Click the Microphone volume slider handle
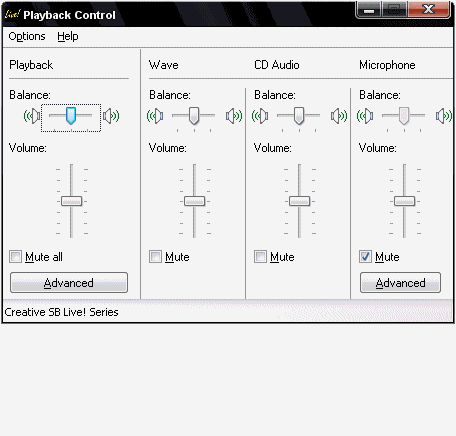 pos(404,201)
